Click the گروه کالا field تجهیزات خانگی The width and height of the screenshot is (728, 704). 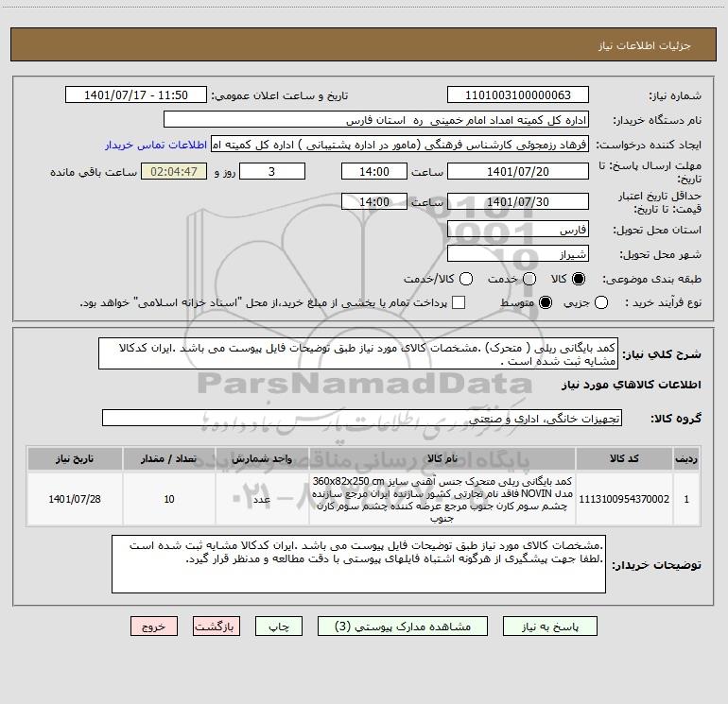pyautogui.click(x=362, y=418)
